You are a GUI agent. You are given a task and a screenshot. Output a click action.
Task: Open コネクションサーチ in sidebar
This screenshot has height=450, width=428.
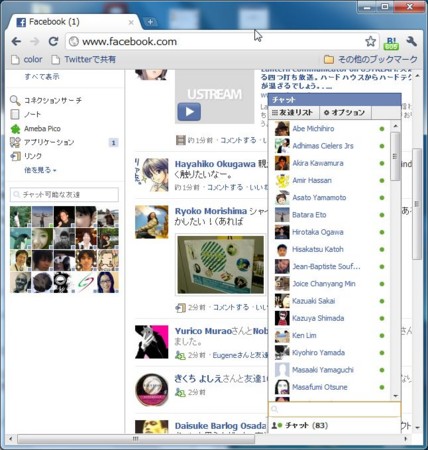46,100
